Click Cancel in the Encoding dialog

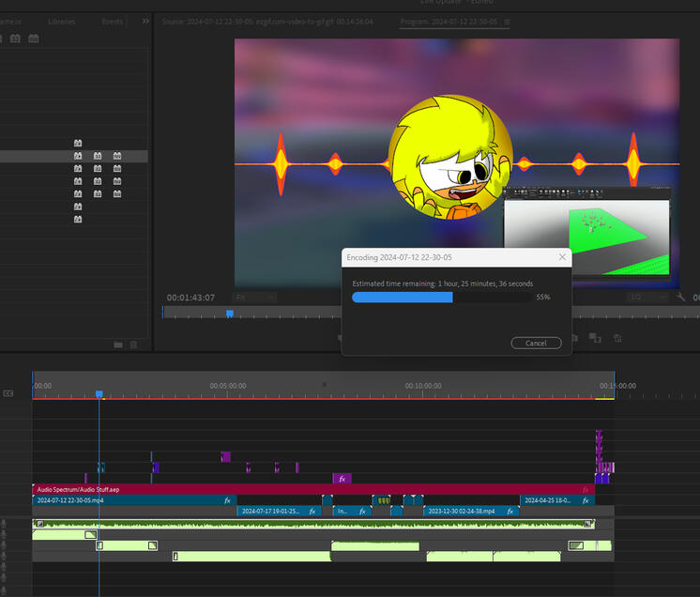[536, 343]
